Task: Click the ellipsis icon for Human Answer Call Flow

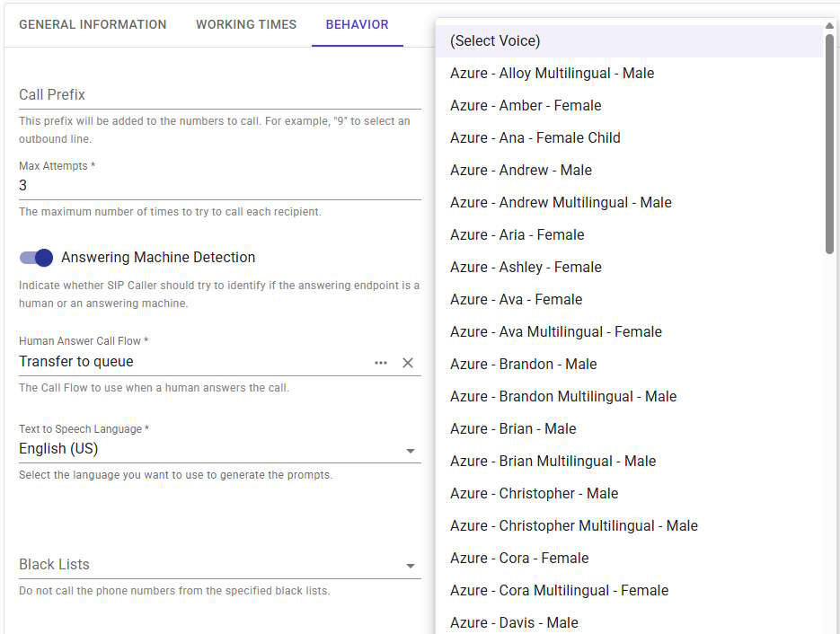Action: click(381, 363)
